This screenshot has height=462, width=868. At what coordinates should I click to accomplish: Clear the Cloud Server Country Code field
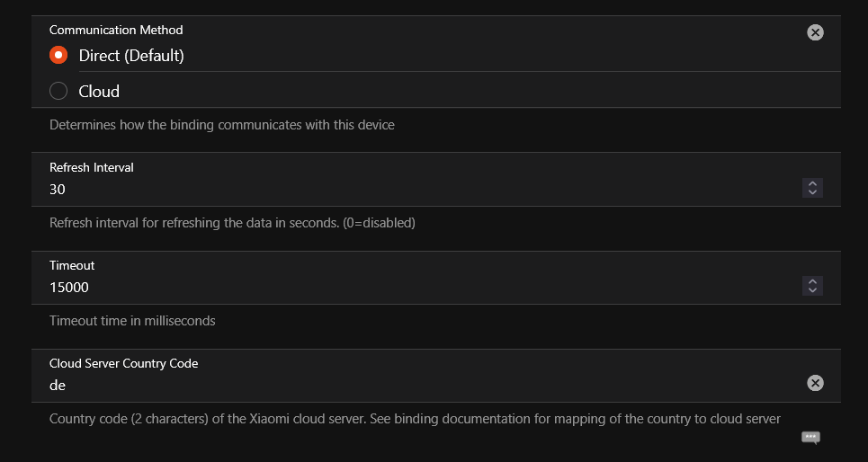click(x=815, y=383)
